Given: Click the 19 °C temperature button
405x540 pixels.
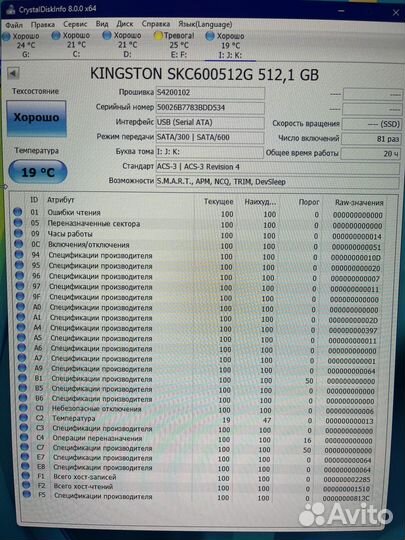Looking at the screenshot, I should [38, 172].
